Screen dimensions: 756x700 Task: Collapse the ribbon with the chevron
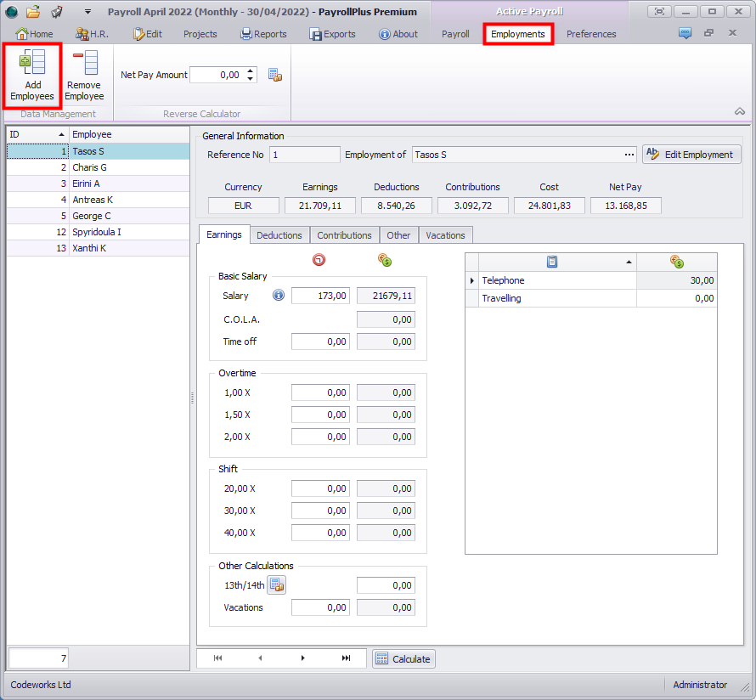coord(739,111)
